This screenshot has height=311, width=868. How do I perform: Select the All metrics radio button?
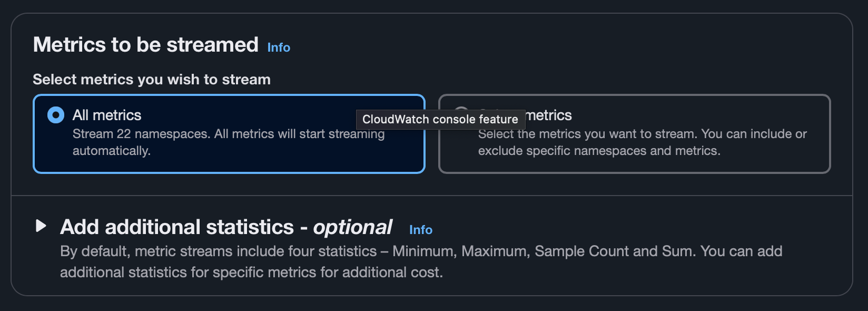click(x=56, y=115)
